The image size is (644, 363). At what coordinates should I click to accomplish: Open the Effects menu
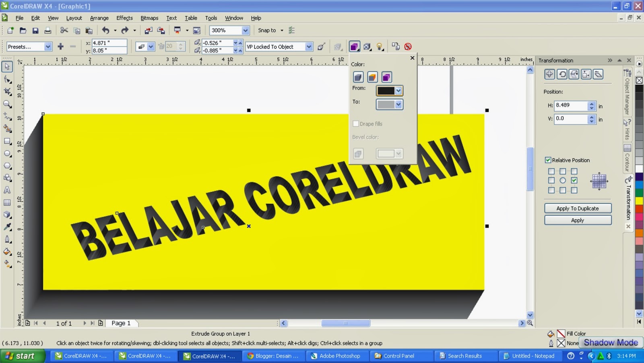pos(124,18)
